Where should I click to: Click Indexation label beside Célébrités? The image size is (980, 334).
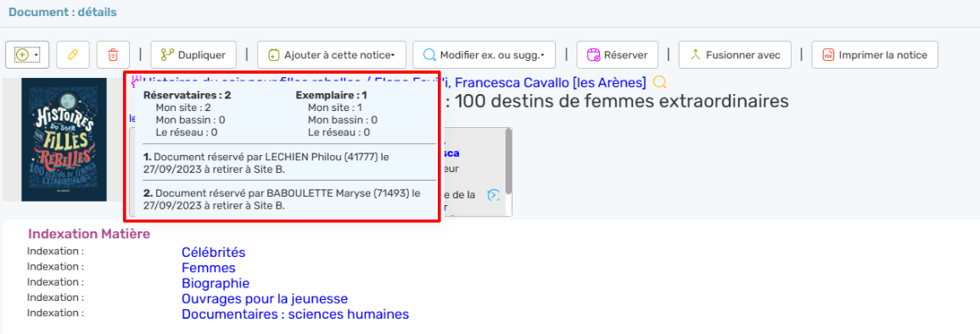(56, 251)
